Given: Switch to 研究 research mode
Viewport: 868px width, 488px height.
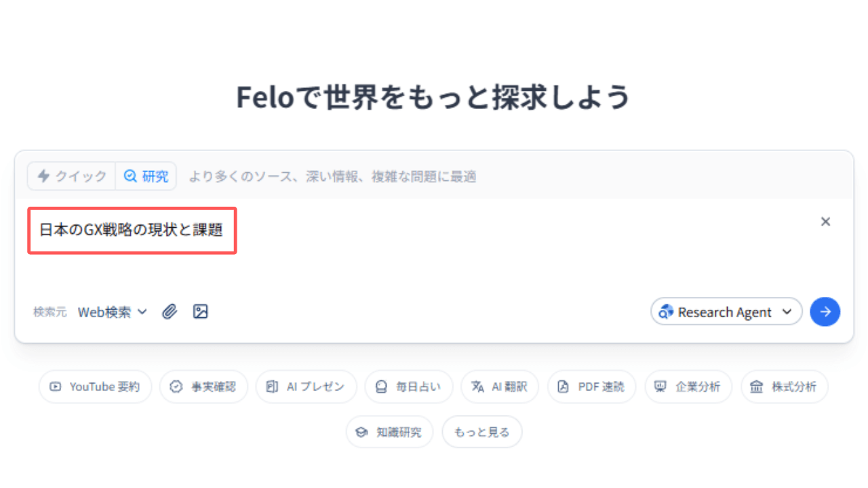Looking at the screenshot, I should click(146, 176).
